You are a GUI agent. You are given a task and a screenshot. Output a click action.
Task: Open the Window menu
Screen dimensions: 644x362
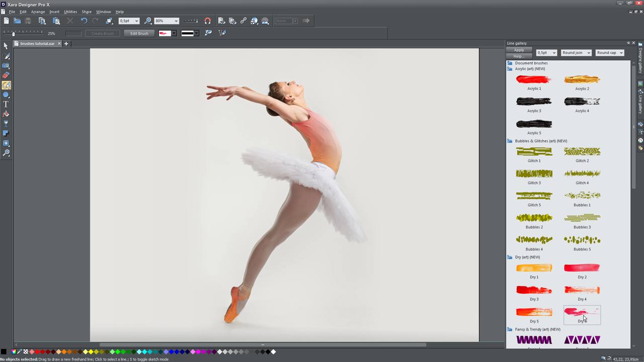click(104, 12)
